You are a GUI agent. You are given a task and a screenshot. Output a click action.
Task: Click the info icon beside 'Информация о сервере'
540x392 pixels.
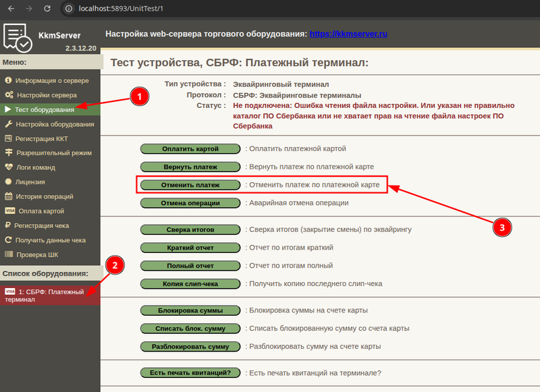pyautogui.click(x=9, y=80)
